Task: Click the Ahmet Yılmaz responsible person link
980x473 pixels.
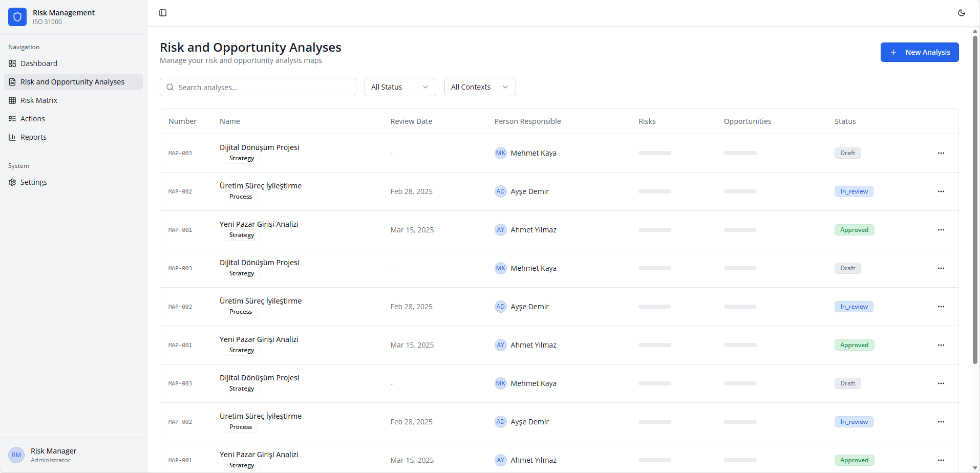Action: [x=534, y=229]
